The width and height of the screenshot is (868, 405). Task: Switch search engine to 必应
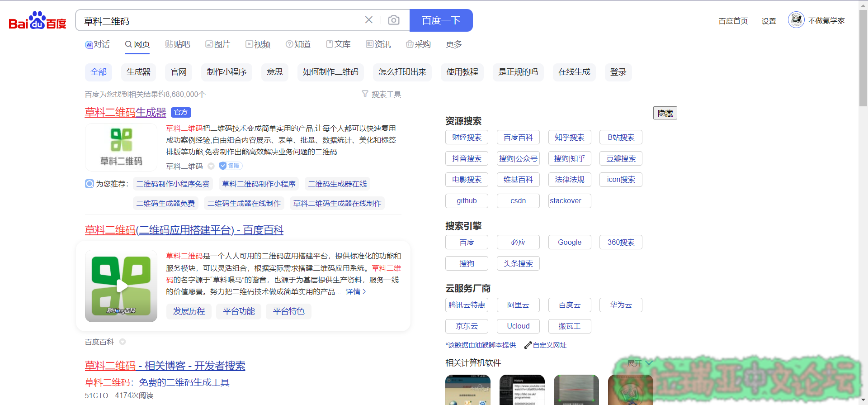[518, 243]
